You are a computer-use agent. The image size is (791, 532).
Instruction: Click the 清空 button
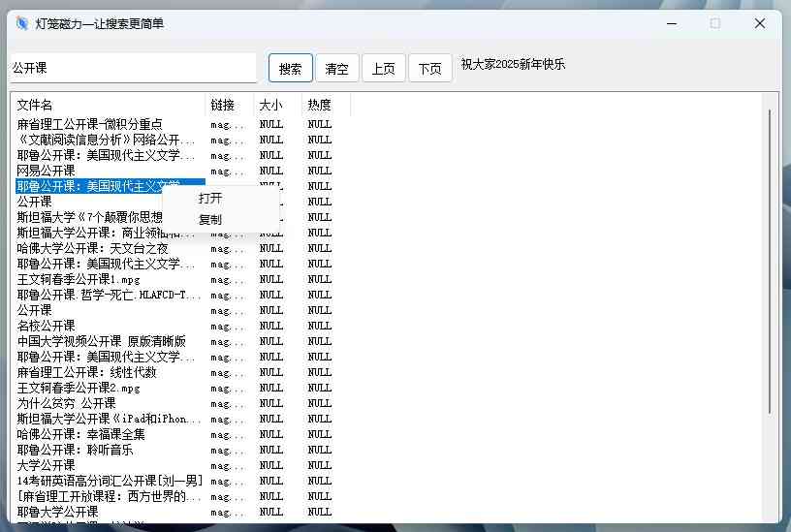click(337, 68)
